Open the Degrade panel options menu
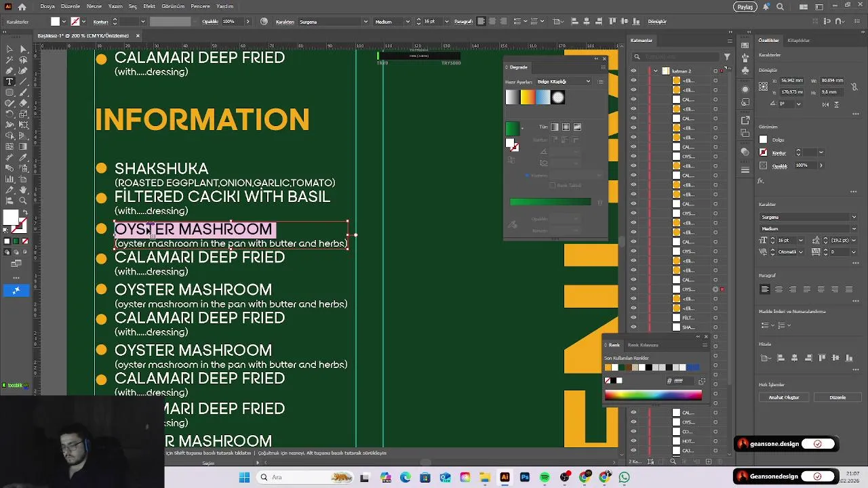 pyautogui.click(x=603, y=67)
